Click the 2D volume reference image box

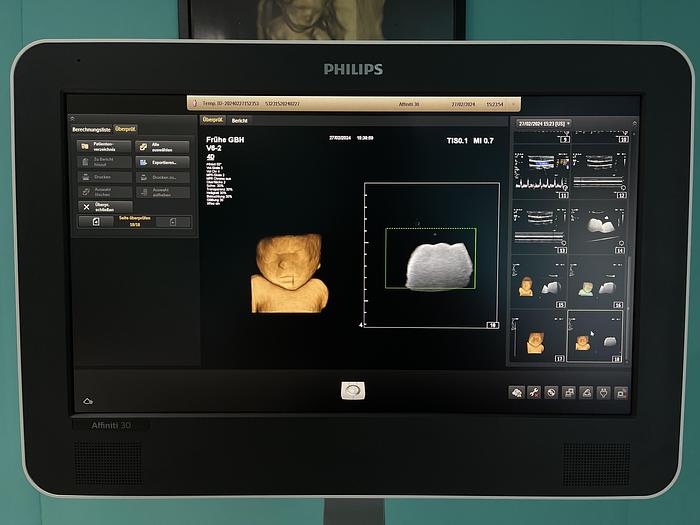pyautogui.click(x=432, y=255)
